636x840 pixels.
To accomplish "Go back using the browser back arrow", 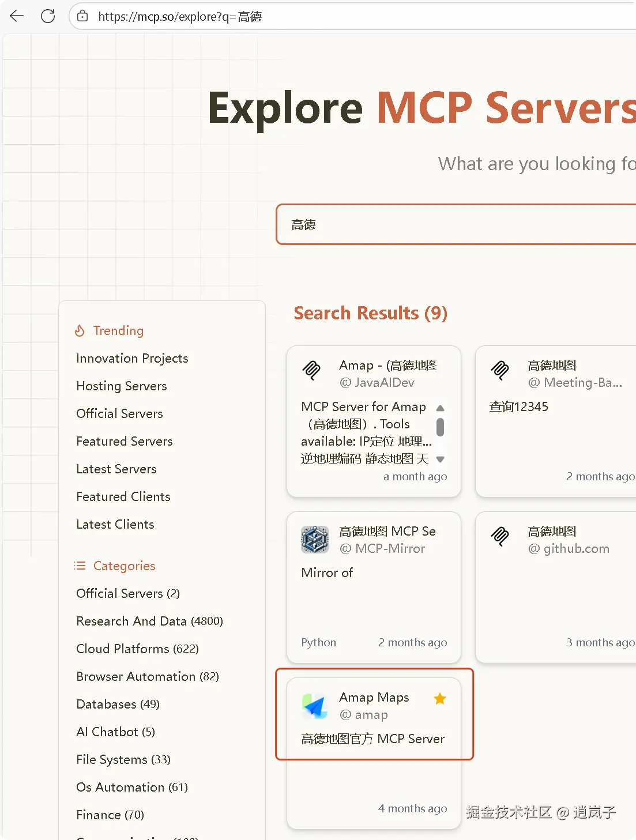I will [x=17, y=16].
